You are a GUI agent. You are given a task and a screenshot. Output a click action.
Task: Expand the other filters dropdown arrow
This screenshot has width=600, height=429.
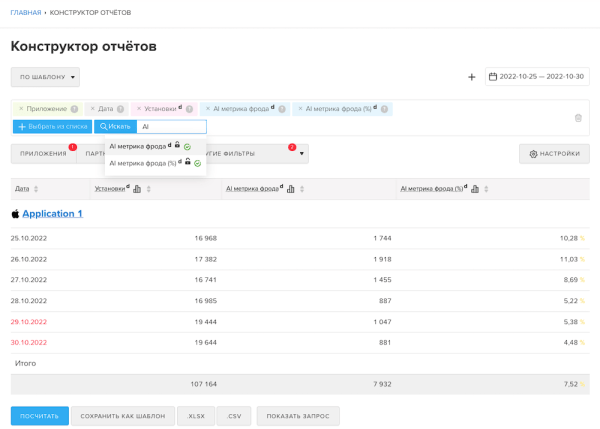(x=301, y=154)
